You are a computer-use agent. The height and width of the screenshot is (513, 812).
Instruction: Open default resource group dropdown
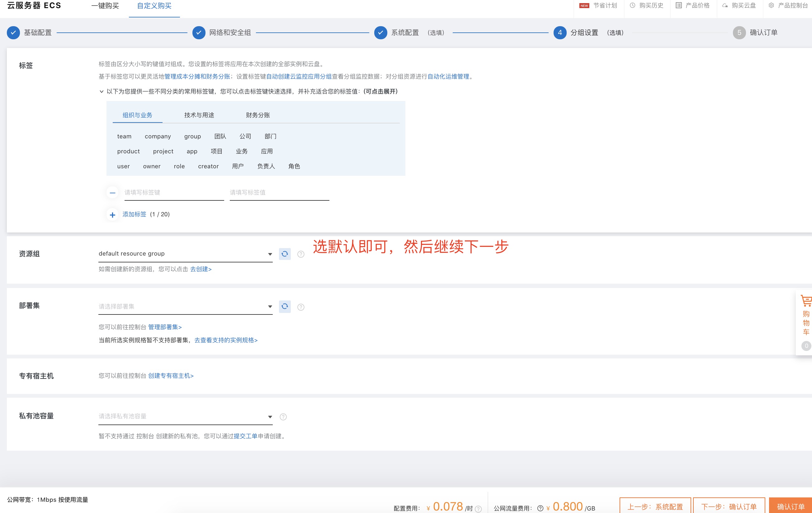click(185, 254)
